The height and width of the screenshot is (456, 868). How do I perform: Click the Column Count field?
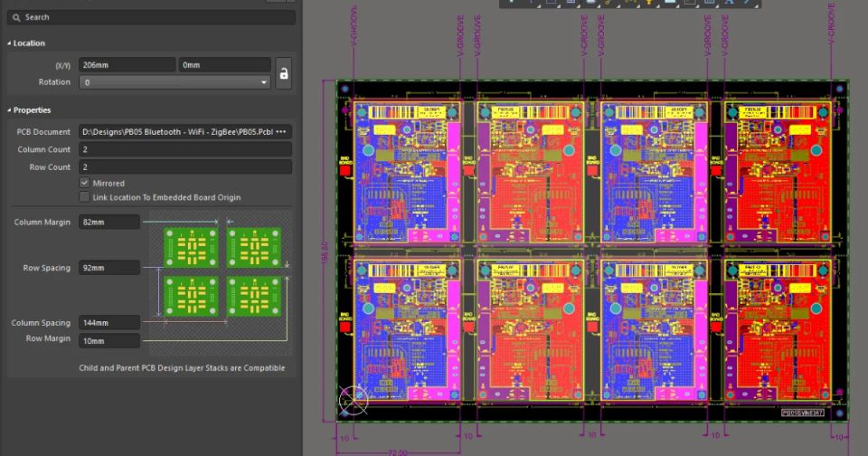(x=184, y=149)
